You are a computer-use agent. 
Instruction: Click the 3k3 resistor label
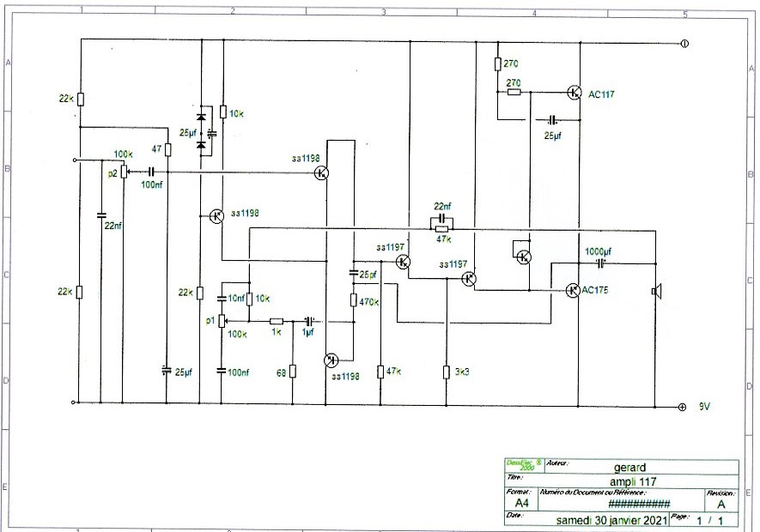tap(462, 372)
